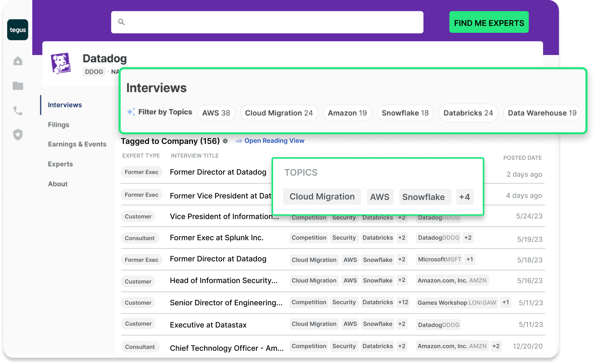The image size is (596, 364).
Task: Filter by Data Warehouse 19 chip
Action: pos(542,113)
